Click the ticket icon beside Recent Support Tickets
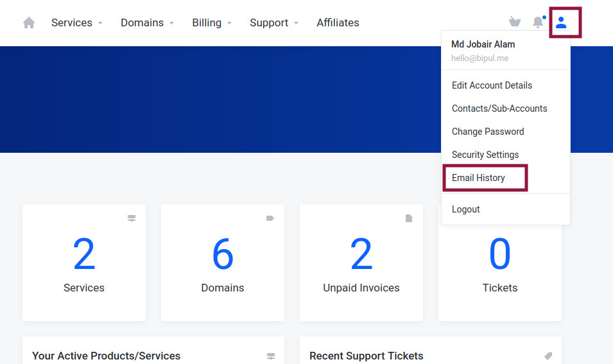The width and height of the screenshot is (613, 364). (548, 356)
